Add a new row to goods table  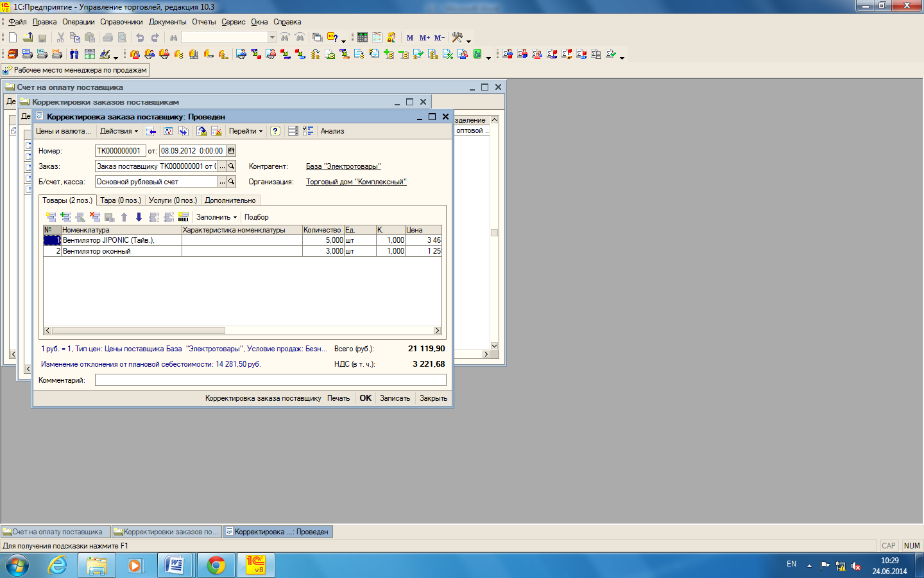click(51, 217)
